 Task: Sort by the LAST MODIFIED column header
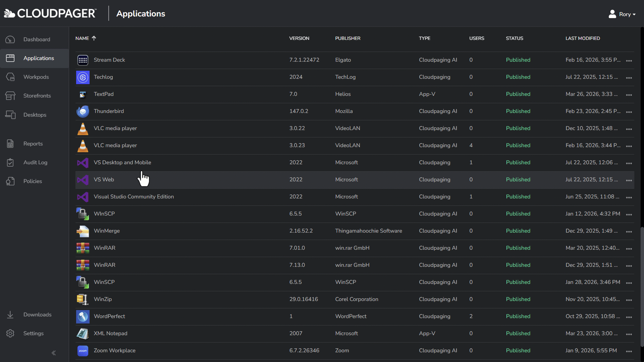click(x=583, y=38)
